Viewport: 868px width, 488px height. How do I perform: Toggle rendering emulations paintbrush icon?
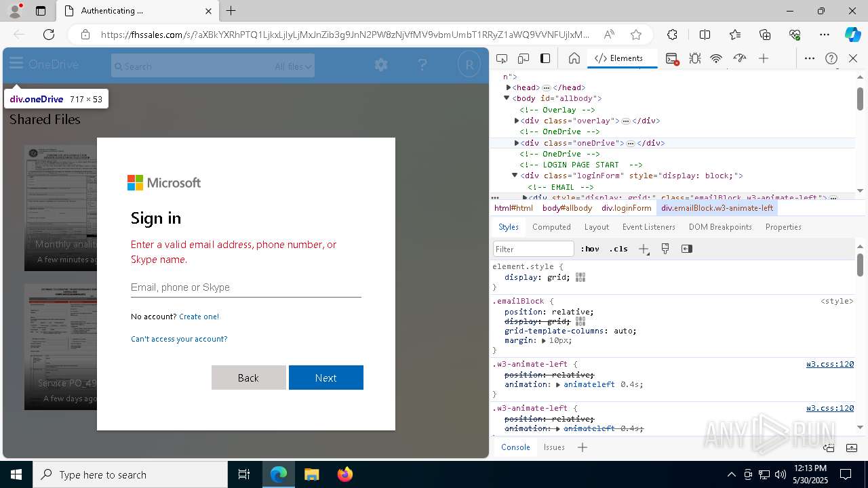tap(665, 249)
